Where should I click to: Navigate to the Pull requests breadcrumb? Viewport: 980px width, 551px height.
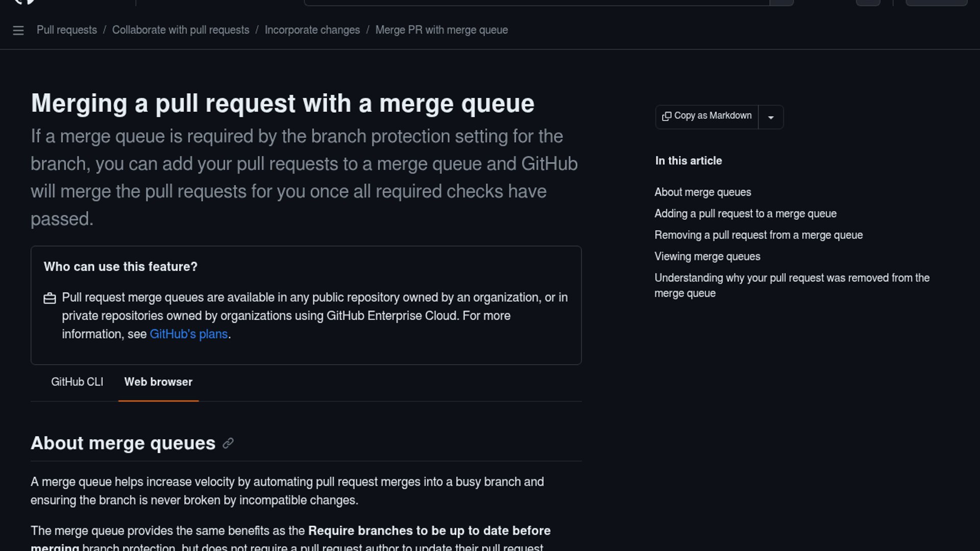[x=66, y=30]
